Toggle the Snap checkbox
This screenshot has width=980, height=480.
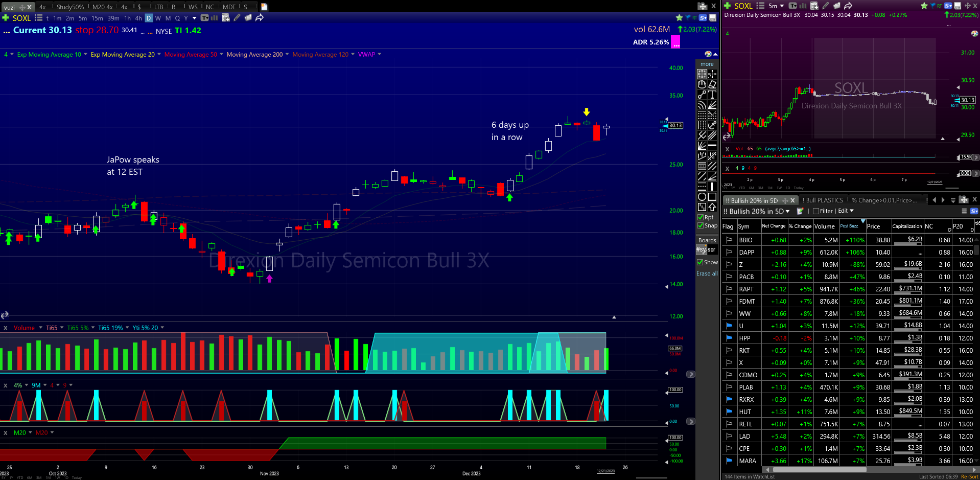701,225
